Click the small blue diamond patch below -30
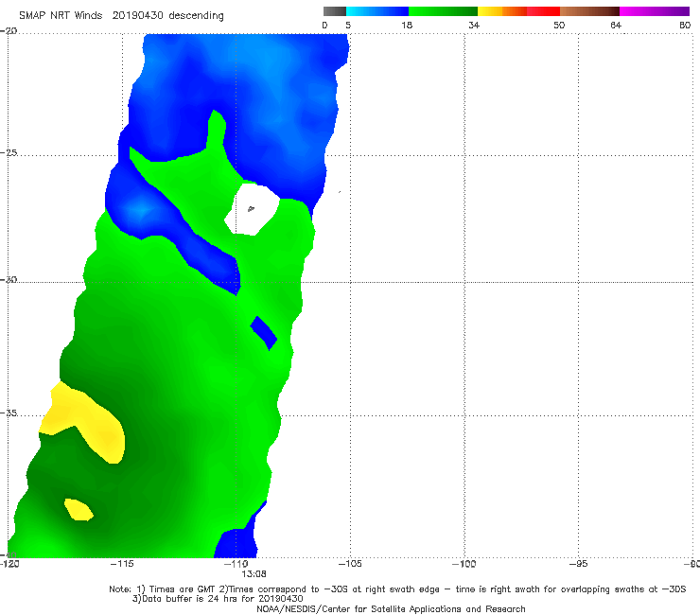Screen dimensions: 700x615 pyautogui.click(x=264, y=333)
